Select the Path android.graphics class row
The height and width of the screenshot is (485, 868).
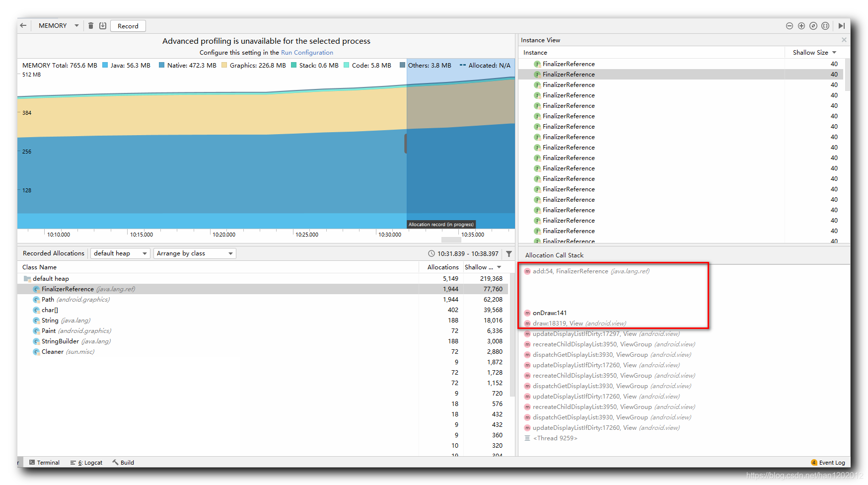pyautogui.click(x=263, y=299)
